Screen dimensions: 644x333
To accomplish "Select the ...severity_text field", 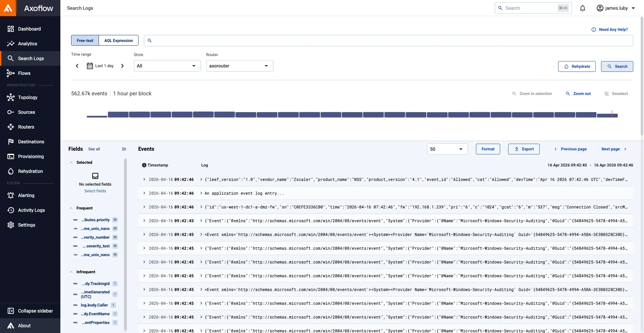I will pyautogui.click(x=95, y=246).
